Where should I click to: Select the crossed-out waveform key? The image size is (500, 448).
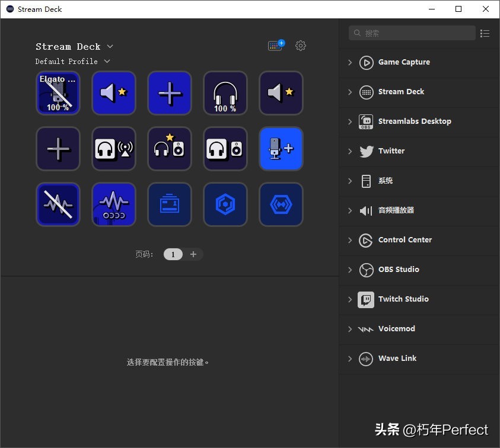tap(58, 204)
